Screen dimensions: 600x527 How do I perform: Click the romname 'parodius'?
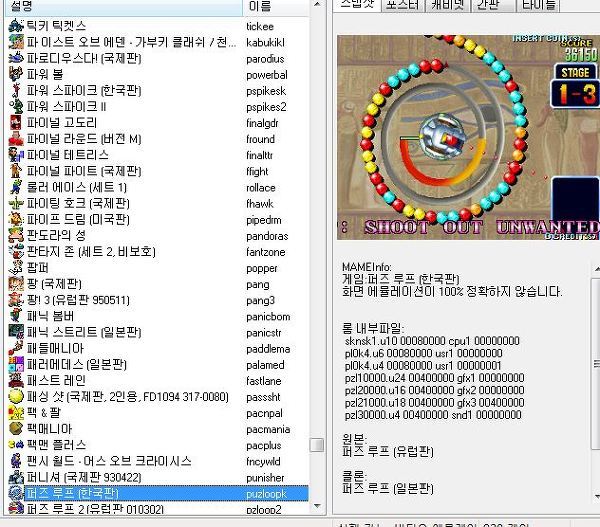(x=265, y=59)
